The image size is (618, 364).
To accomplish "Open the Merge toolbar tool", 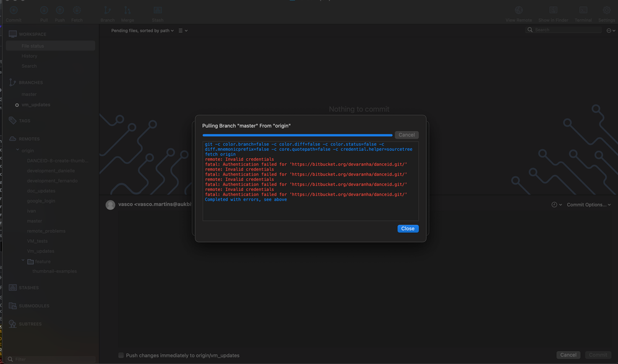I will [x=127, y=11].
